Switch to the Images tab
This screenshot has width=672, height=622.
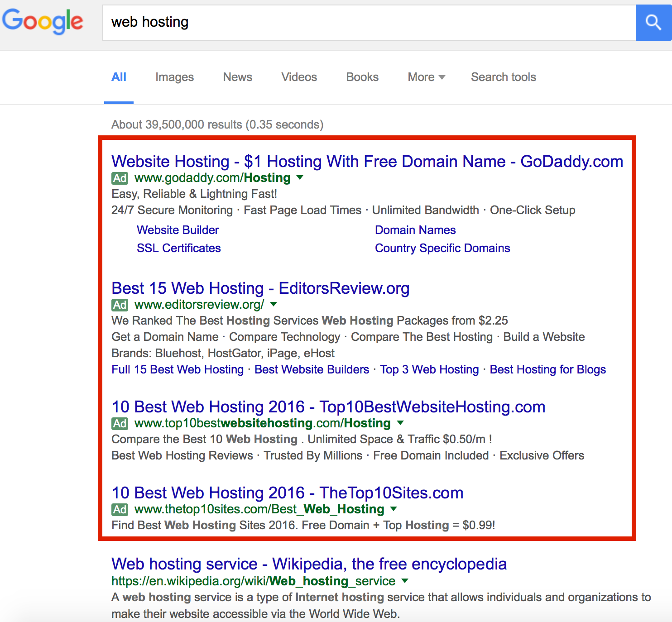click(174, 77)
